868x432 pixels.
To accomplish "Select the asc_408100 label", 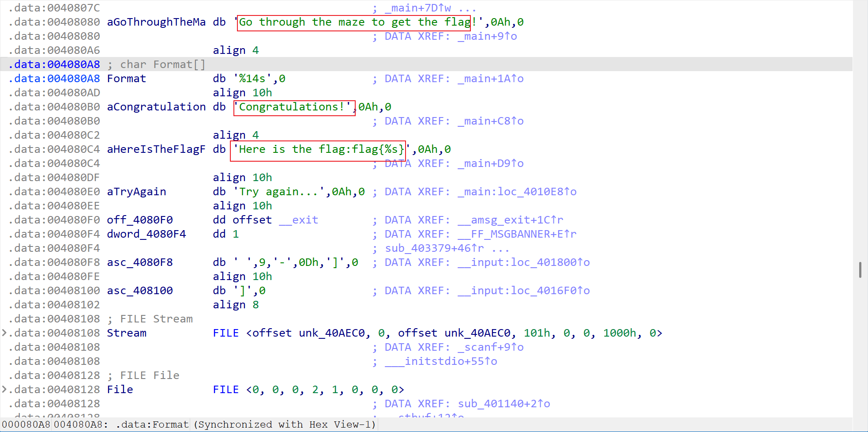I will [140, 291].
